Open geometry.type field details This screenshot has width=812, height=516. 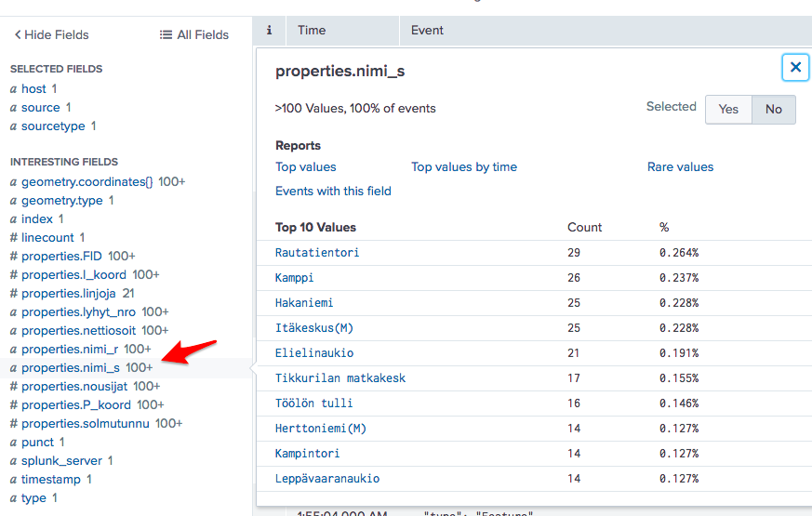tap(61, 201)
